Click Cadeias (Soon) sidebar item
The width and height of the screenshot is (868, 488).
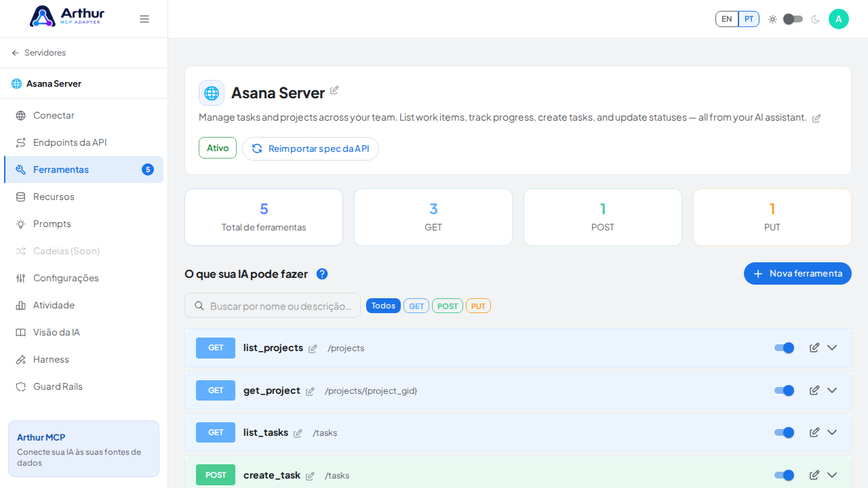coord(83,251)
